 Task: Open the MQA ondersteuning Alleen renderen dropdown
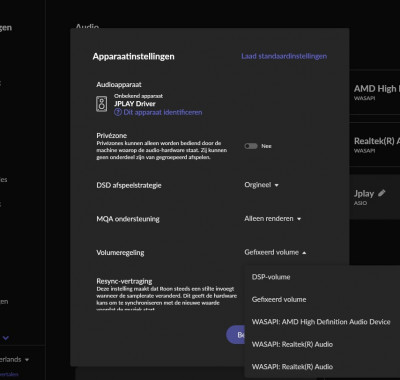click(273, 219)
